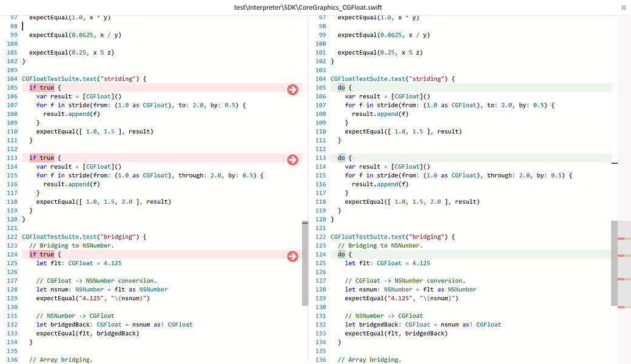Viewport: 631px width, 364px height.
Task: Click the file path title CoreGraphics_CGFloat.swift
Action: 308,7
